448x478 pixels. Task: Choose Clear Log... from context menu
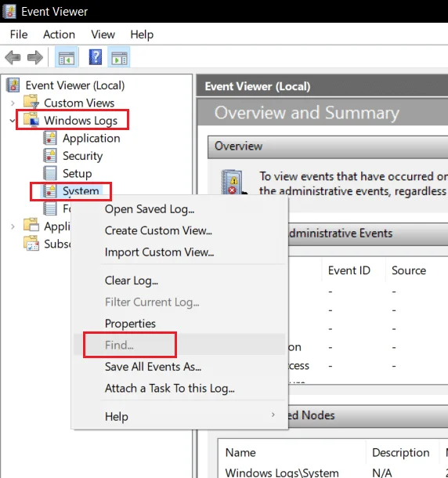[x=132, y=281]
